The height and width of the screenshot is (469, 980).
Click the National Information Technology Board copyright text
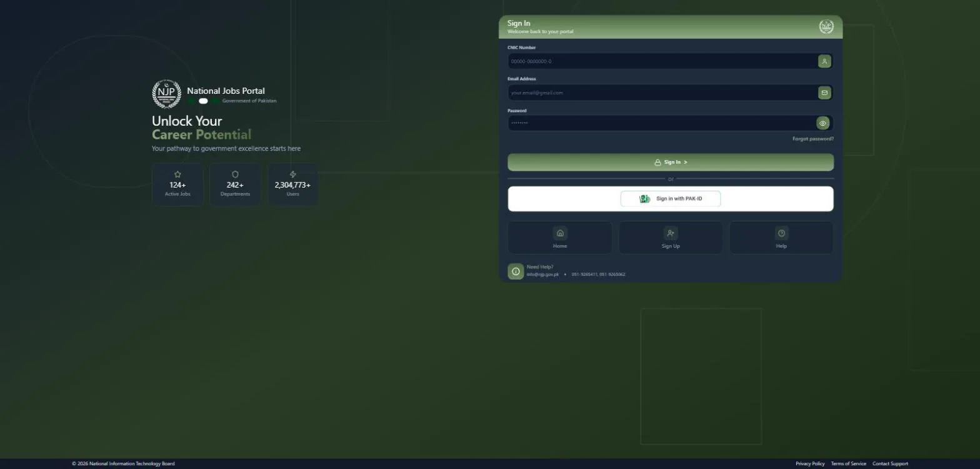[123, 464]
